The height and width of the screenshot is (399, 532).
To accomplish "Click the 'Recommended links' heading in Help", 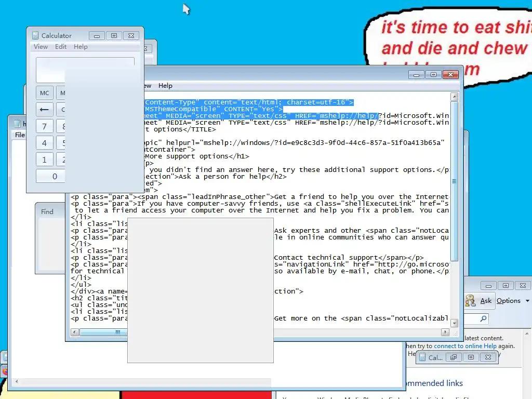I will pos(434,383).
